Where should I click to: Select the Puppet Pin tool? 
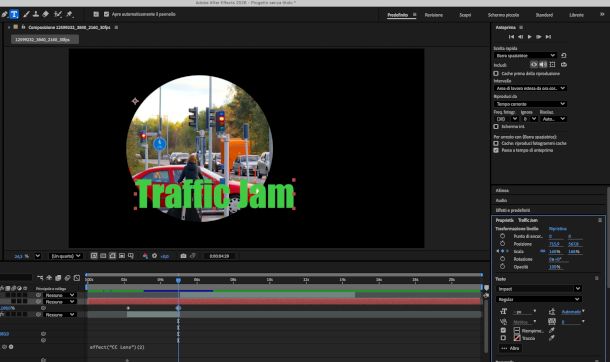coord(70,14)
